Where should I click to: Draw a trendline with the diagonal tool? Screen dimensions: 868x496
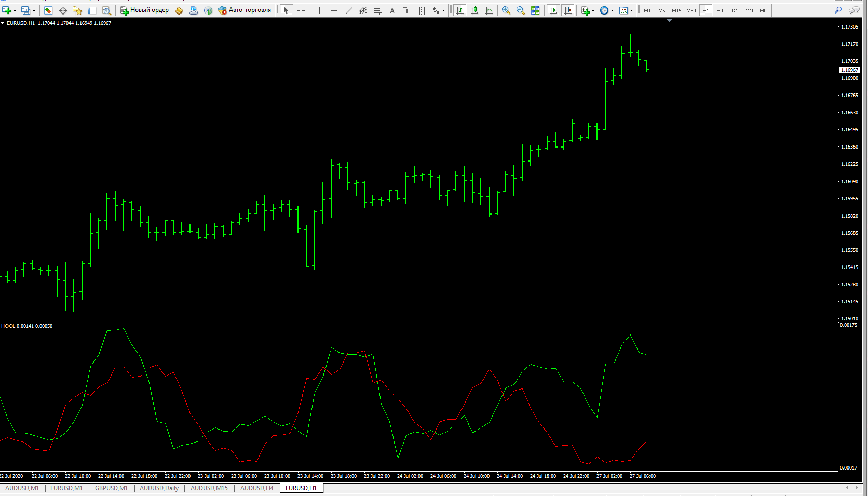click(348, 10)
